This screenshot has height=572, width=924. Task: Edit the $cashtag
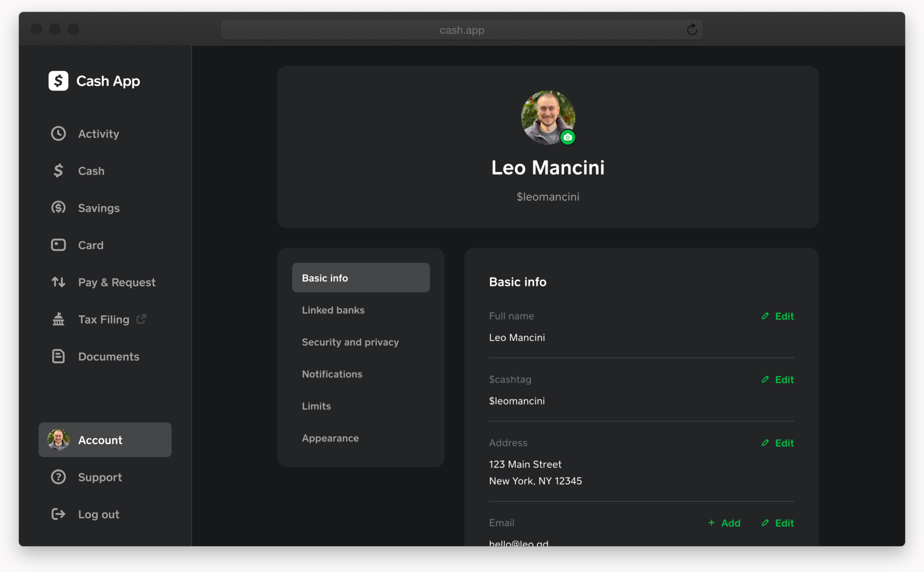point(778,379)
